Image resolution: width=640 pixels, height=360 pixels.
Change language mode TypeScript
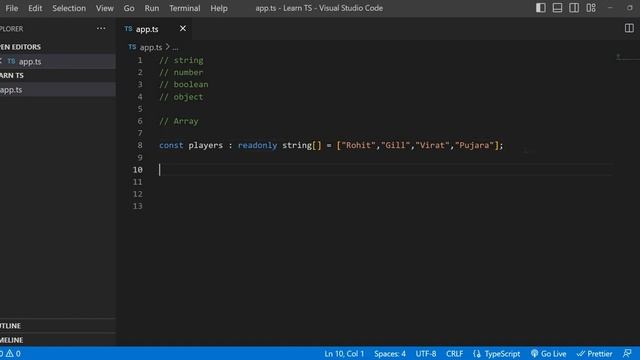(x=502, y=354)
